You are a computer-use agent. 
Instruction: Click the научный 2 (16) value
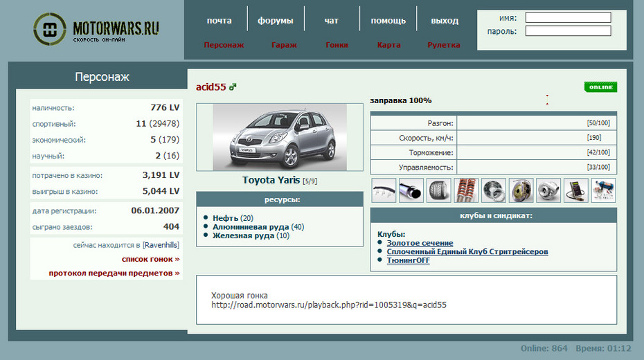(x=167, y=156)
